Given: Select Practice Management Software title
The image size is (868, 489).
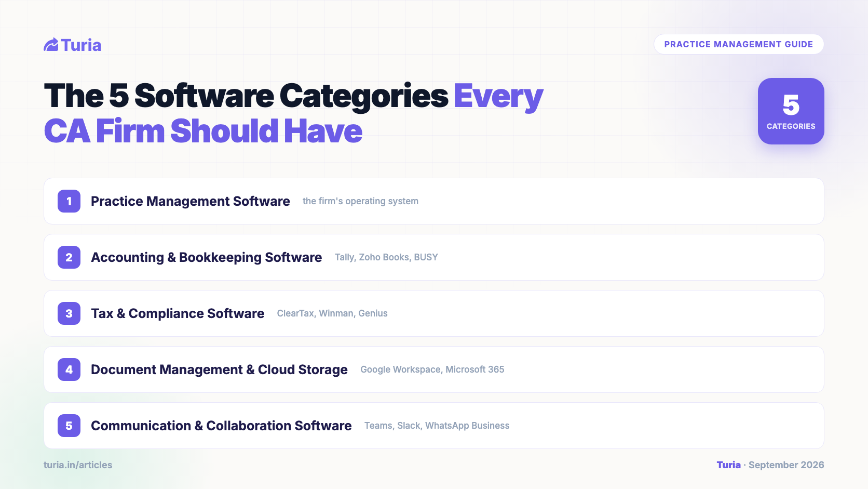Looking at the screenshot, I should point(191,201).
